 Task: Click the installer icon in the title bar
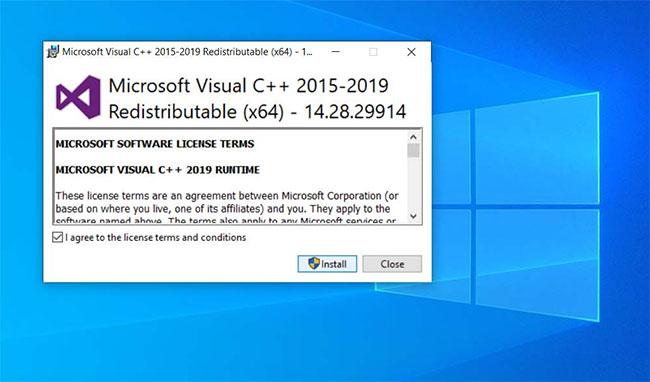(x=53, y=52)
